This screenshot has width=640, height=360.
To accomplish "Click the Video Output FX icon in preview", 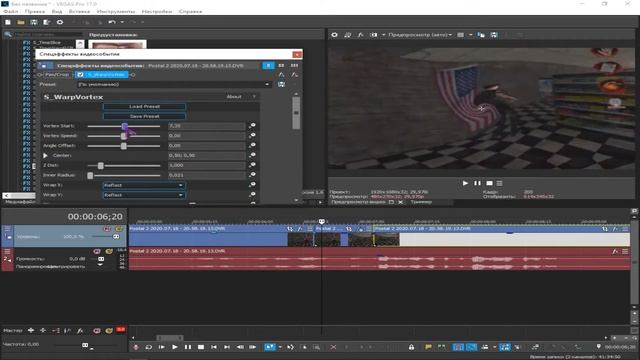I will [360, 35].
